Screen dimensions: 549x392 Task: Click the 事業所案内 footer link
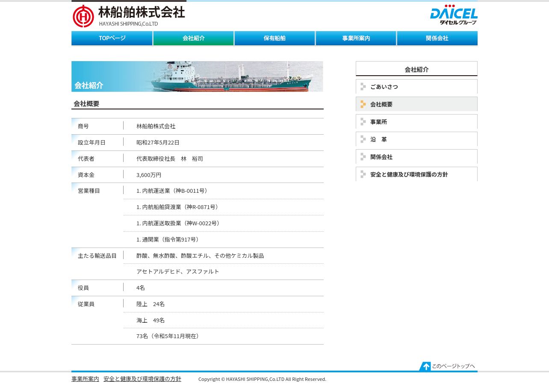pos(85,379)
